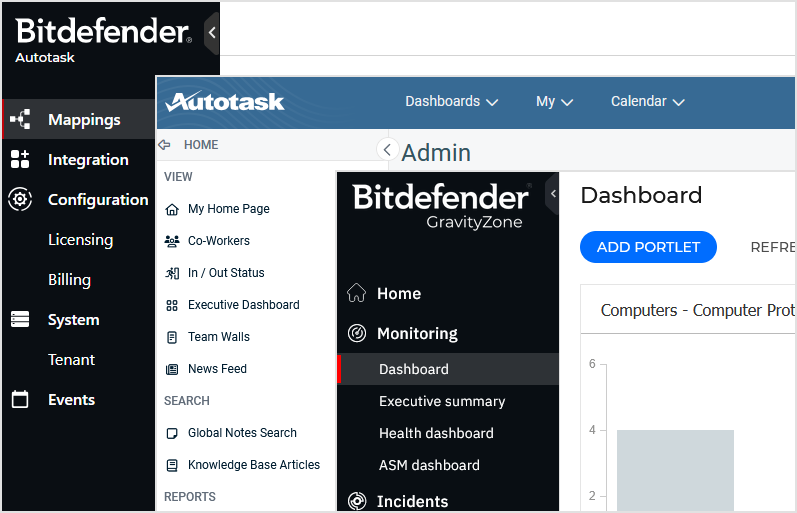
Task: Open News Feed link
Action: [218, 369]
